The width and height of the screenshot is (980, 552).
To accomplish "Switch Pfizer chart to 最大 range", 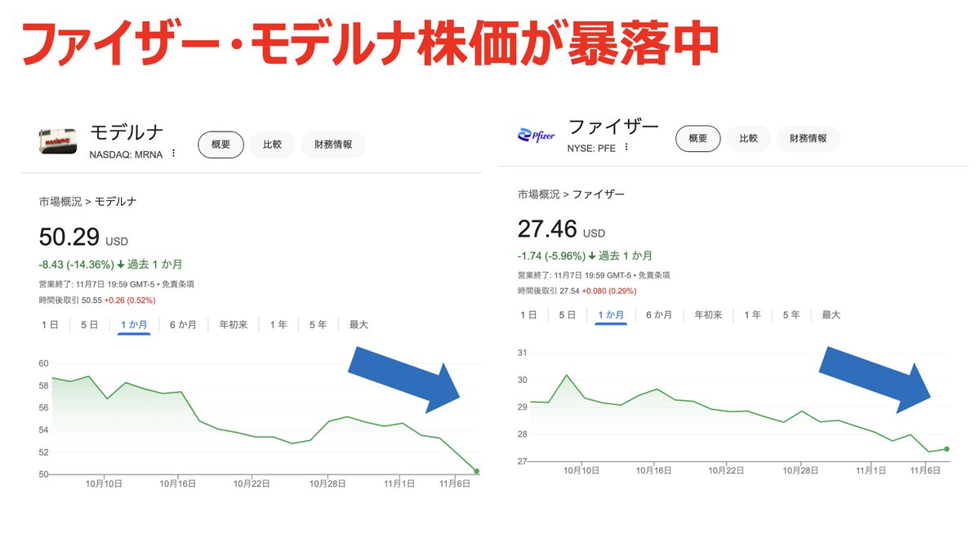I will (831, 314).
